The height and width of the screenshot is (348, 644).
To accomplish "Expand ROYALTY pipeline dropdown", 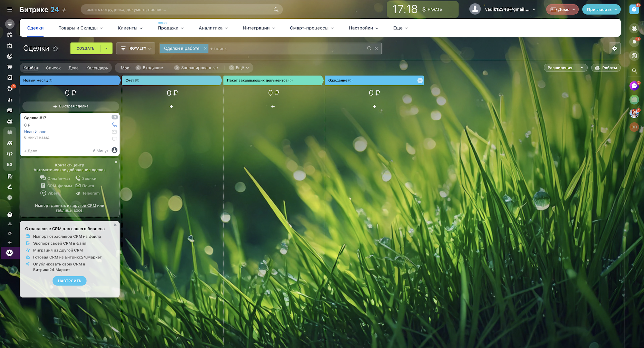I will pos(136,49).
